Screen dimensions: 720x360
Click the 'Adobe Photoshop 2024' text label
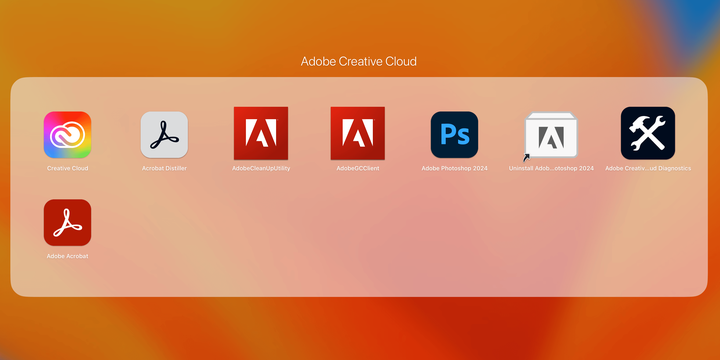(455, 169)
